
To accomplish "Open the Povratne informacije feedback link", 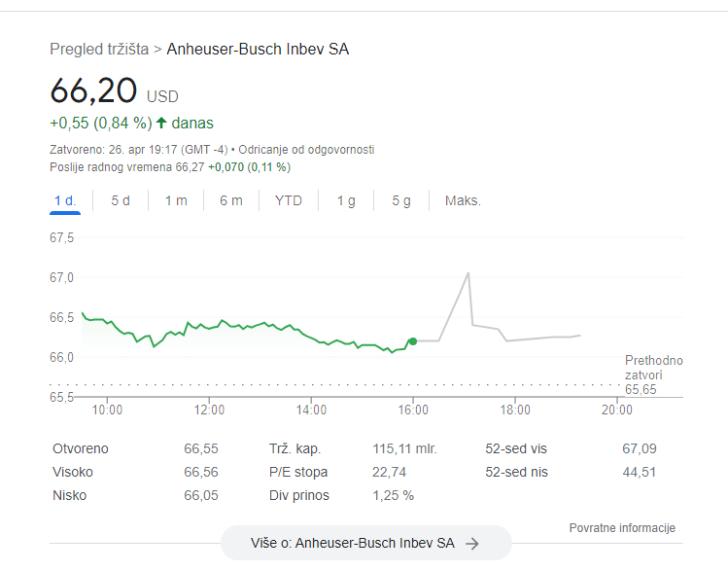I will click(622, 528).
